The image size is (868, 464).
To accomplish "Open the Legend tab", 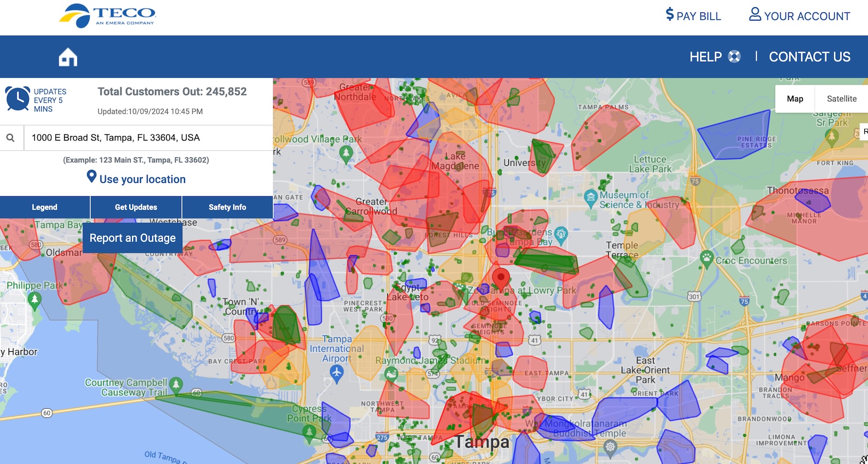I will [x=44, y=207].
